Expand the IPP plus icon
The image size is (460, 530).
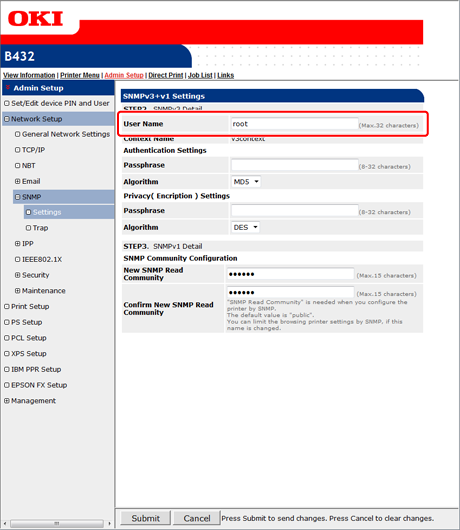17,243
